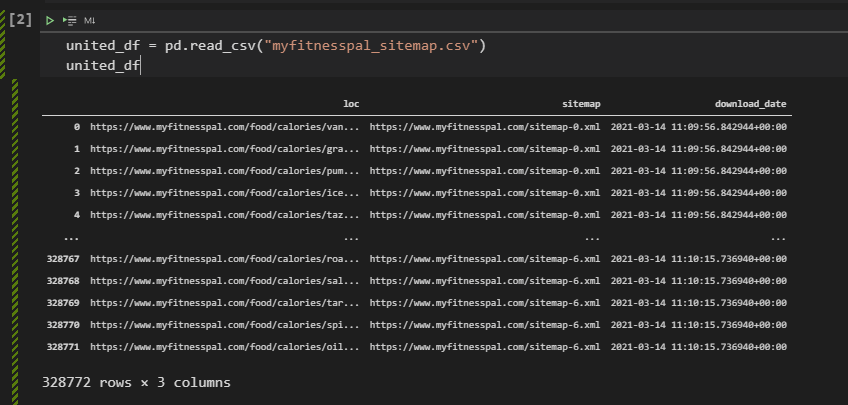This screenshot has height=405, width=848.
Task: Click the sitemap-6.xml cell in row 328768
Action: tap(485, 281)
